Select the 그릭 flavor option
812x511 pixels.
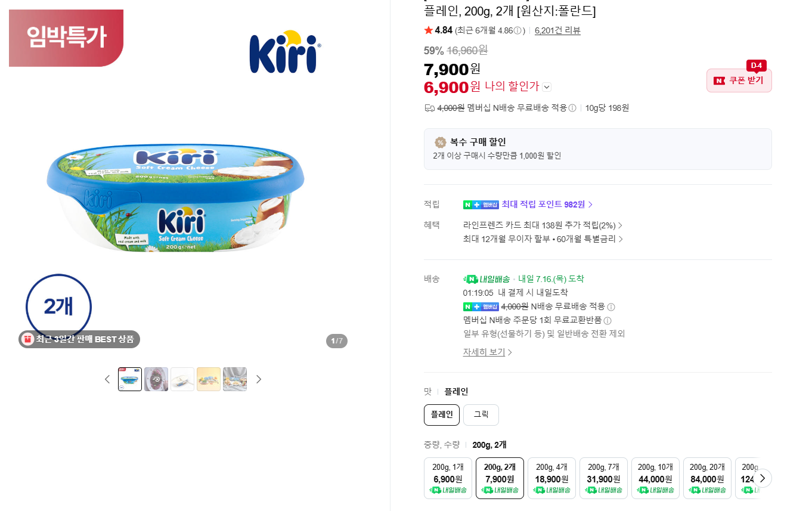481,415
